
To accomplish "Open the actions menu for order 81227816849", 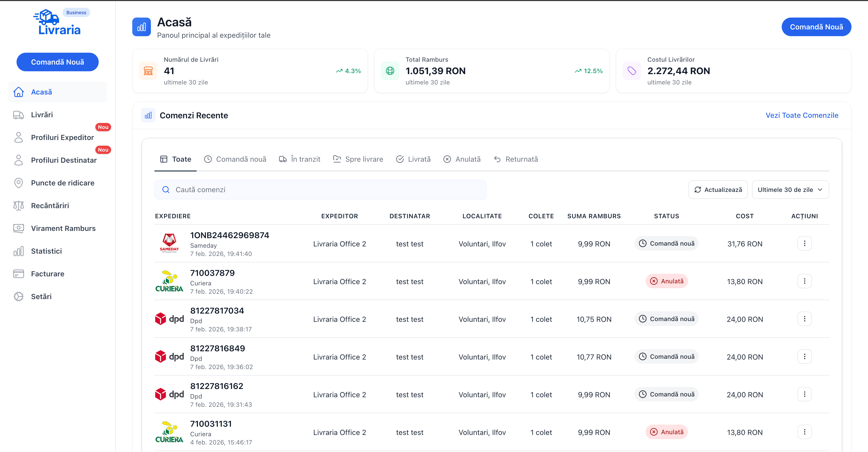I will tap(804, 356).
